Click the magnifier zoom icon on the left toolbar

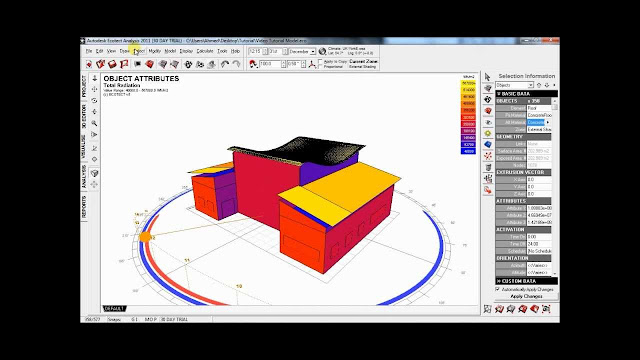(94, 123)
